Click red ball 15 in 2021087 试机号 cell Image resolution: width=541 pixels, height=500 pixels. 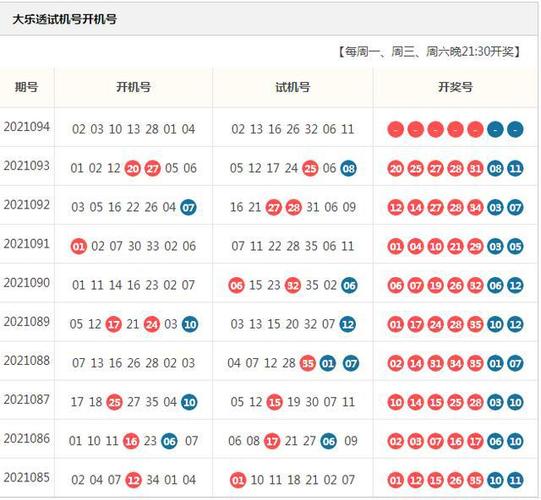click(x=275, y=402)
